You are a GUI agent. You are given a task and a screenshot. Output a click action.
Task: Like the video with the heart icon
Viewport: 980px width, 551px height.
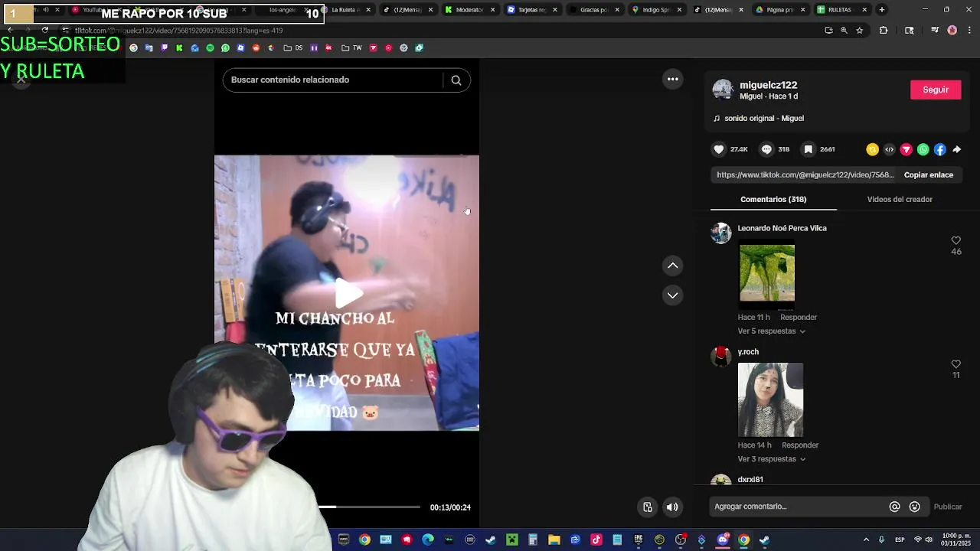click(718, 149)
